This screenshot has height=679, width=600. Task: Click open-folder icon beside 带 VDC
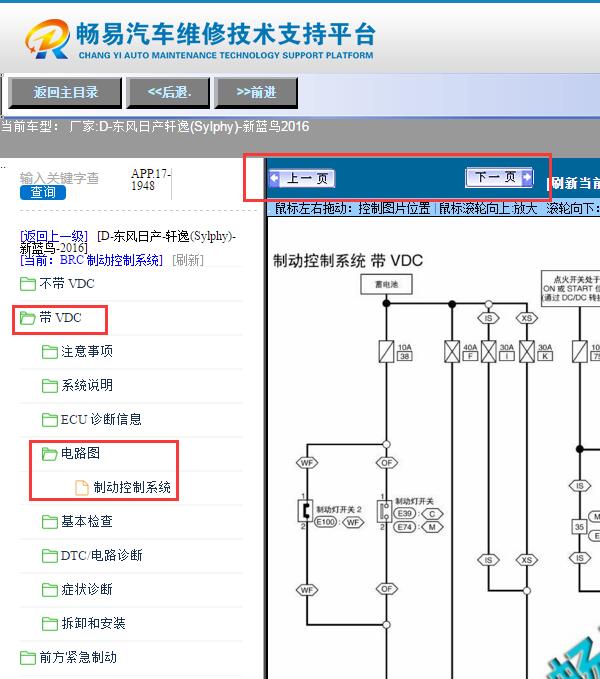pyautogui.click(x=28, y=318)
